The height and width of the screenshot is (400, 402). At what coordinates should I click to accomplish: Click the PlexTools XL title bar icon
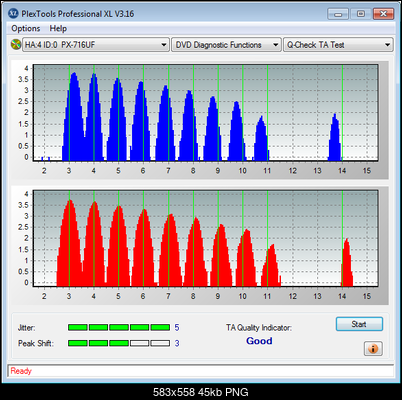[x=13, y=14]
